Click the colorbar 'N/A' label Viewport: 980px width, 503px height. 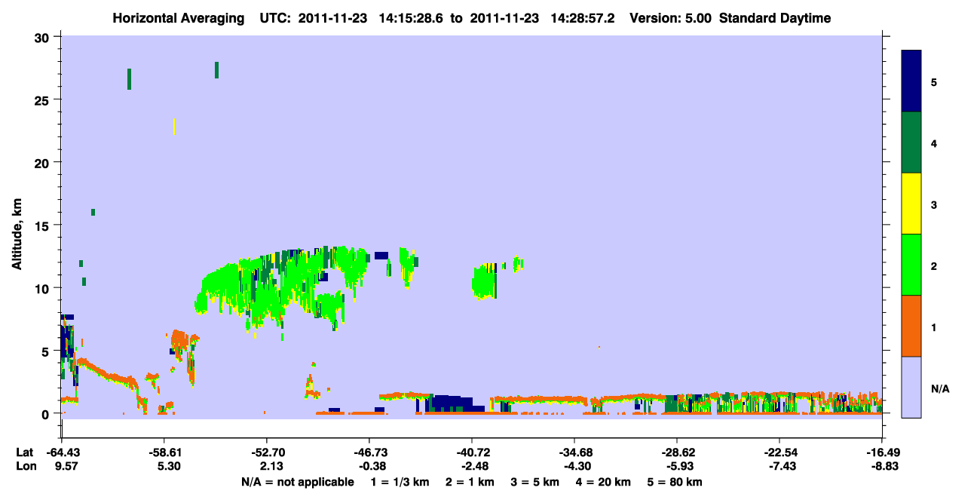pyautogui.click(x=940, y=389)
